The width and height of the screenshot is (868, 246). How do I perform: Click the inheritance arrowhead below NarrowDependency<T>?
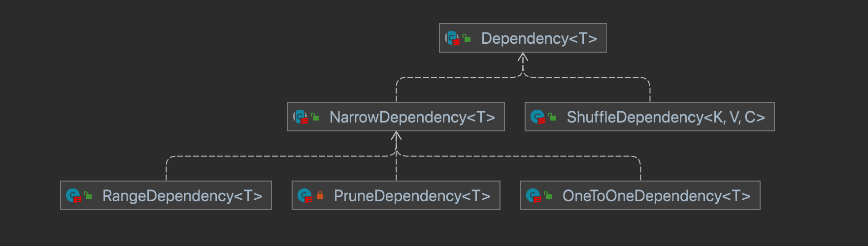point(396,136)
